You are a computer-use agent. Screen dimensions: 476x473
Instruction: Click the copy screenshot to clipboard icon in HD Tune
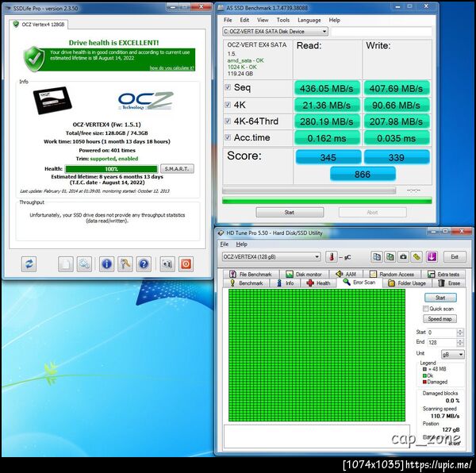click(x=390, y=257)
